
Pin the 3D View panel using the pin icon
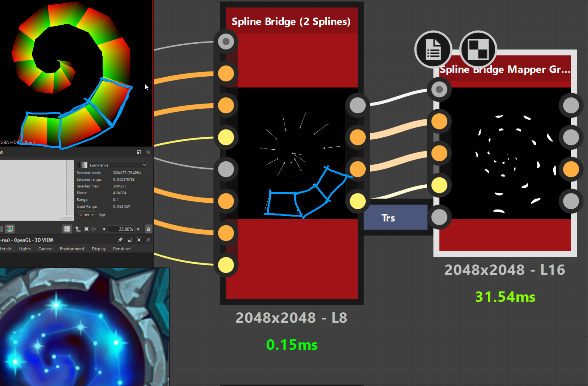121,240
